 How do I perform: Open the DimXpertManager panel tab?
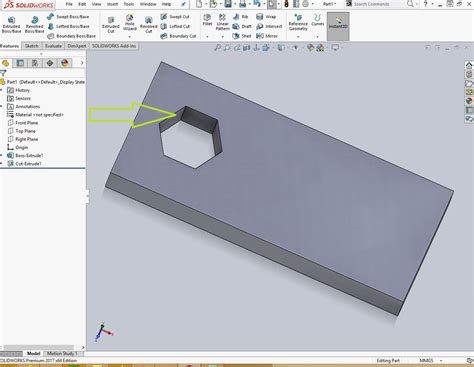tap(50, 63)
